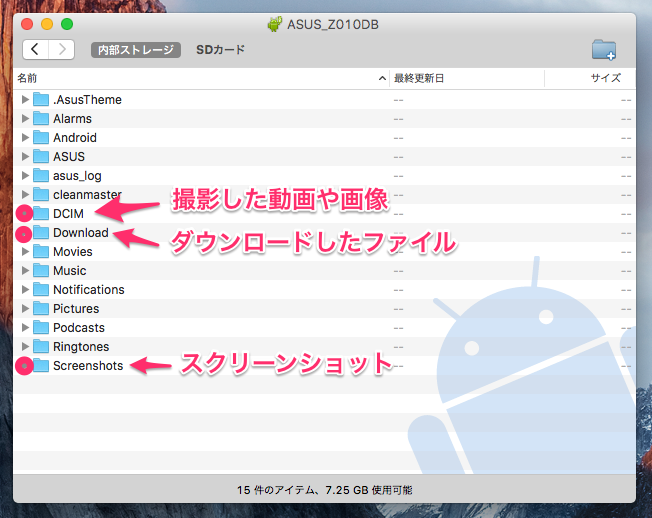This screenshot has width=652, height=518.
Task: Expand the Podcasts folder triangle
Action: click(25, 327)
